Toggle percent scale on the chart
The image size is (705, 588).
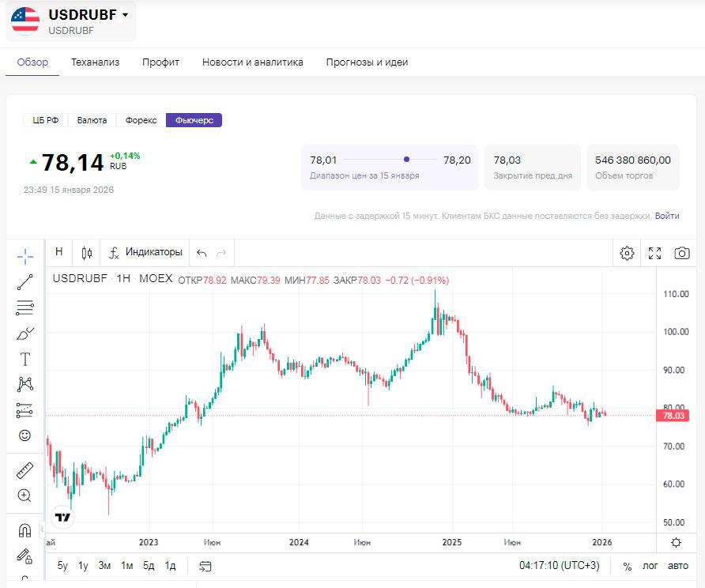coord(628,566)
